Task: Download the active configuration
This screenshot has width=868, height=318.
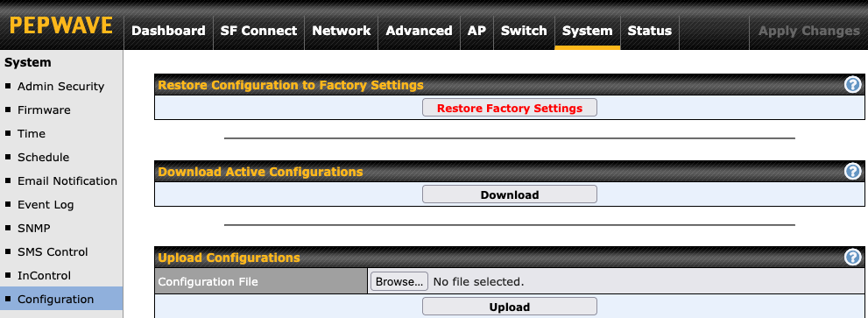Action: [x=509, y=194]
